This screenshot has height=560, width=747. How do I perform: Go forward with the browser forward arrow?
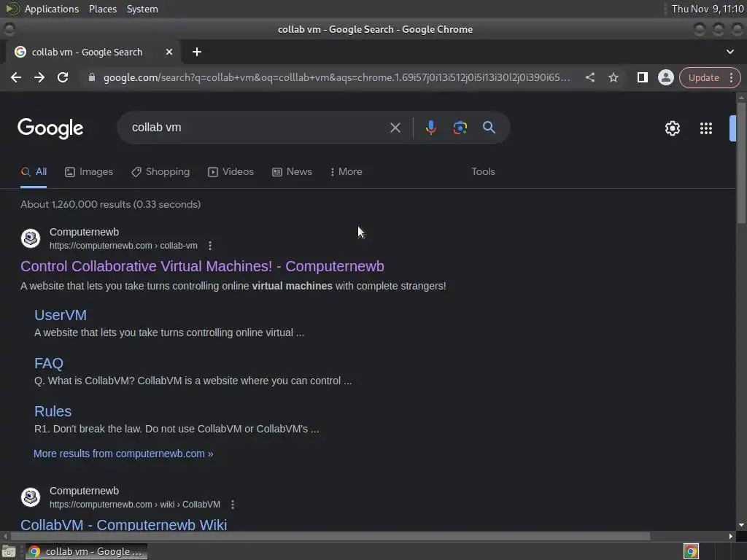coord(39,77)
